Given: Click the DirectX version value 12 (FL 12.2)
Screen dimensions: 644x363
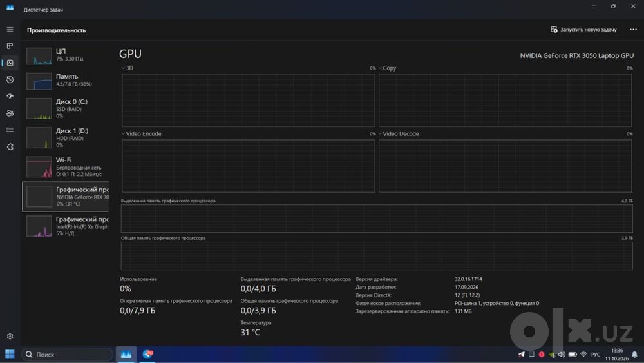Looking at the screenshot, I should click(x=467, y=295).
